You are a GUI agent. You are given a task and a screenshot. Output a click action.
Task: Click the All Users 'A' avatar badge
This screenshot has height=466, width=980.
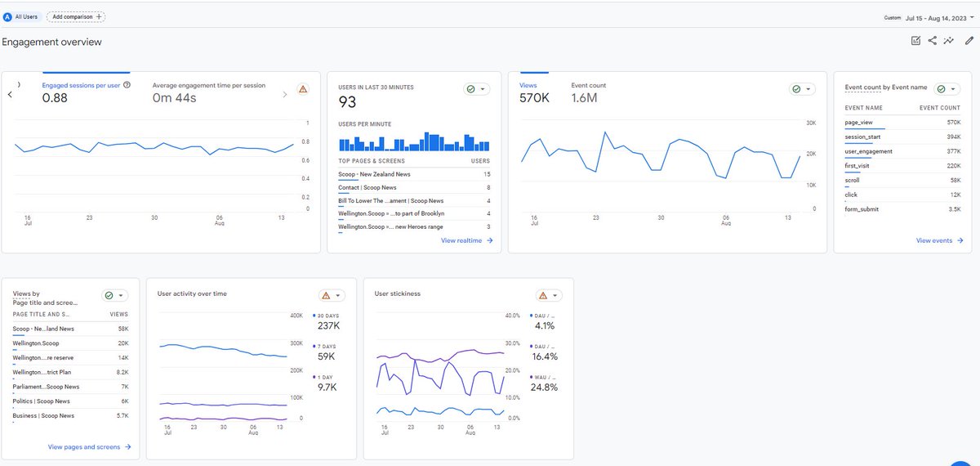[7, 16]
